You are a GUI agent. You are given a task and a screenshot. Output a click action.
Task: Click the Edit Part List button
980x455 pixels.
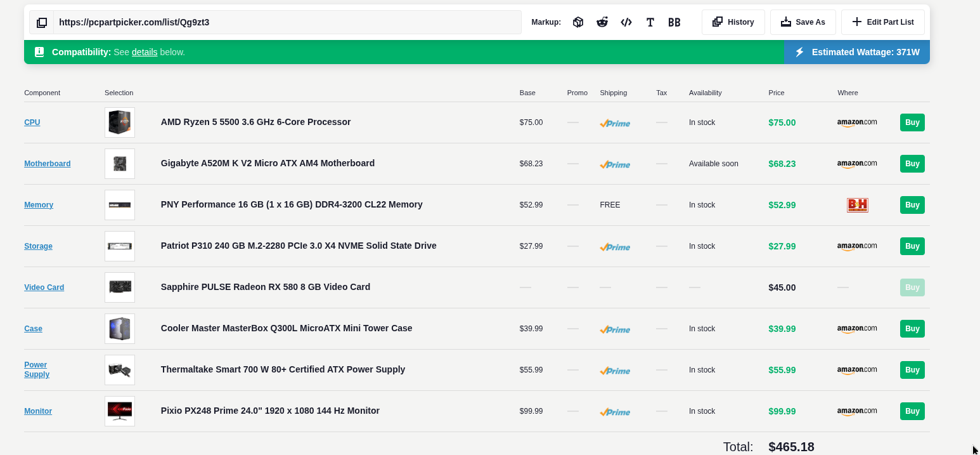(x=883, y=22)
